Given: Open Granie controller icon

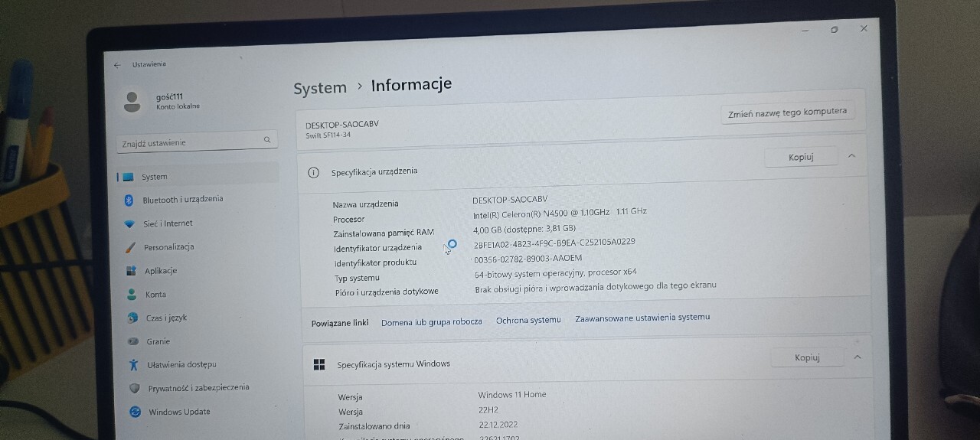Looking at the screenshot, I should point(133,341).
